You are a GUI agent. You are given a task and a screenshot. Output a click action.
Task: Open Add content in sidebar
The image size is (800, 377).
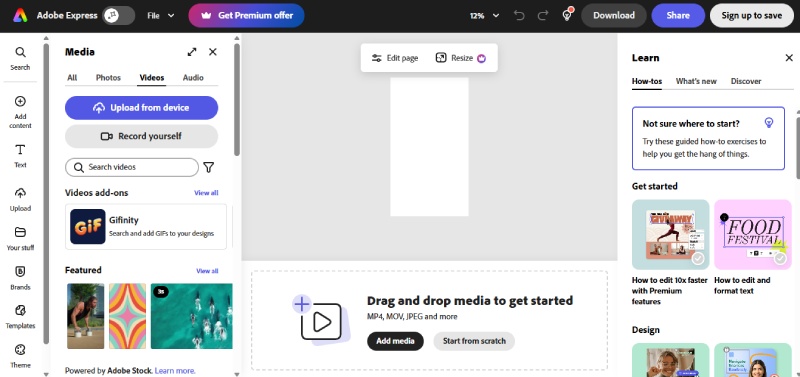point(20,112)
